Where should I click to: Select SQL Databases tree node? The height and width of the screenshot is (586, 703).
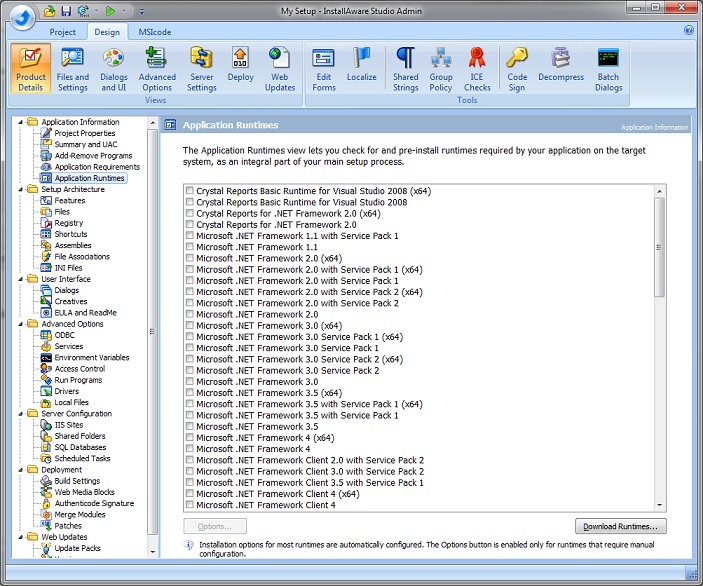point(80,447)
